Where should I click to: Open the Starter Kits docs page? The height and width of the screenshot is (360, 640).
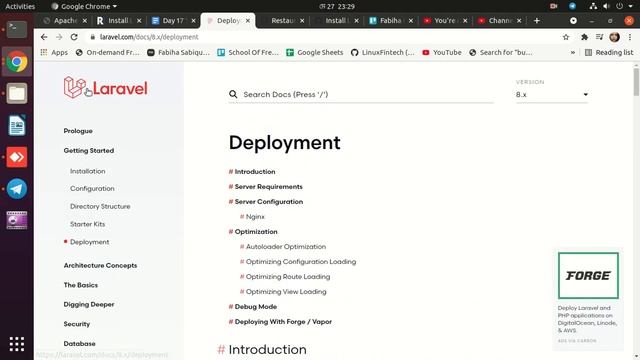87,224
